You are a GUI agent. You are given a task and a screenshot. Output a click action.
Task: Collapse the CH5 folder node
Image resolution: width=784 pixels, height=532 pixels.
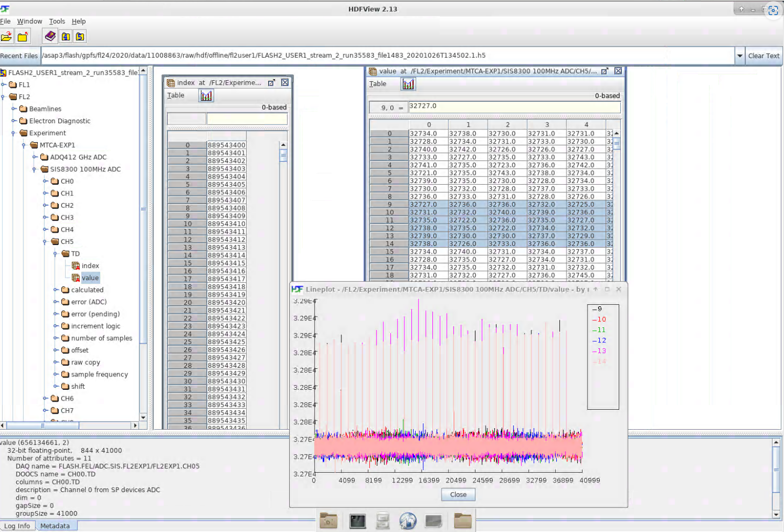(x=46, y=242)
